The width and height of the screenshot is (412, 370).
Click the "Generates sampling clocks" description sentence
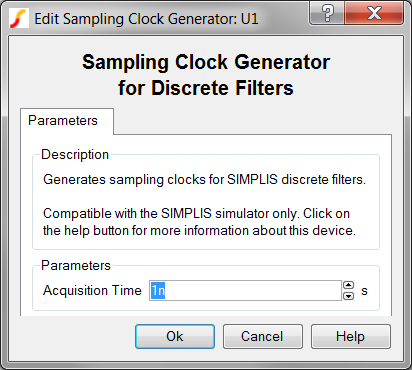pyautogui.click(x=204, y=180)
